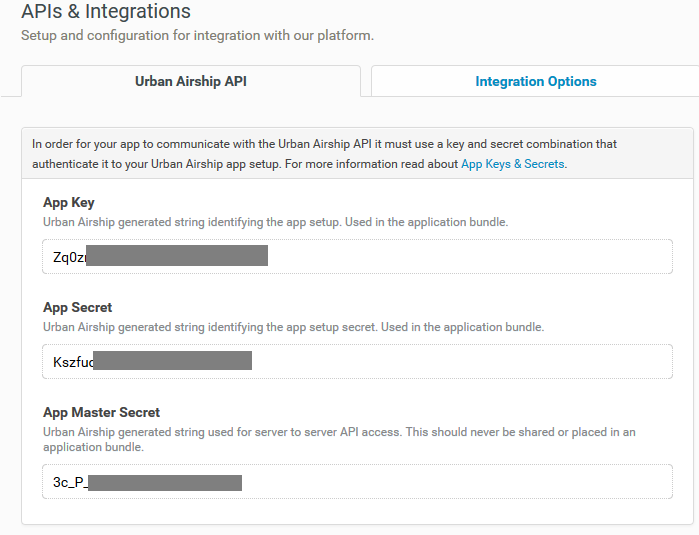Image resolution: width=699 pixels, height=535 pixels.
Task: Click the App Secret label heading
Action: 78,307
